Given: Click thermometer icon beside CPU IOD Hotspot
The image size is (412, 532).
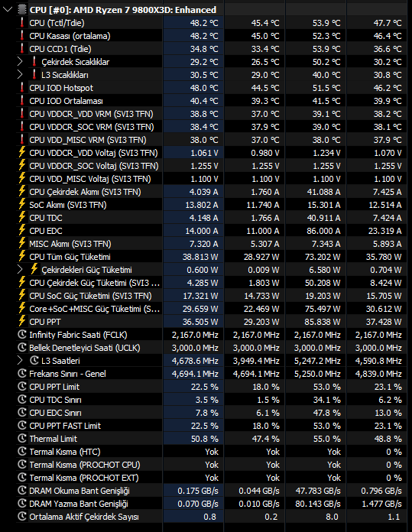Looking at the screenshot, I should [22, 88].
